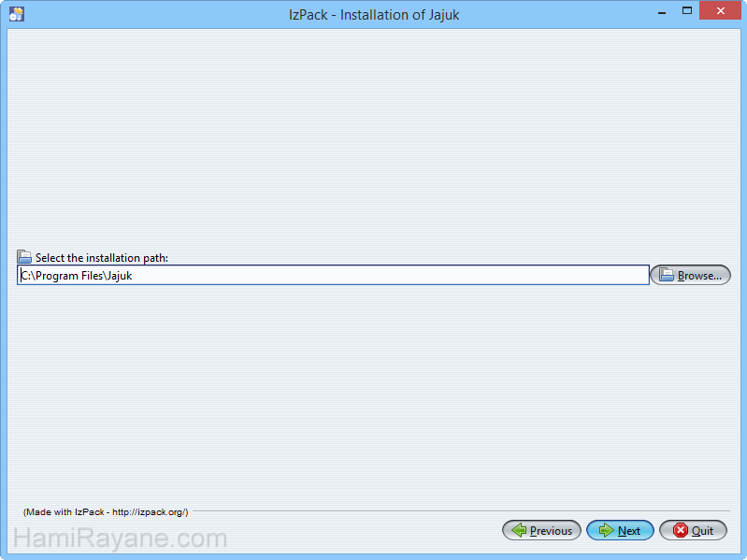Focus the installation path text field
This screenshot has width=747, height=560.
[333, 275]
